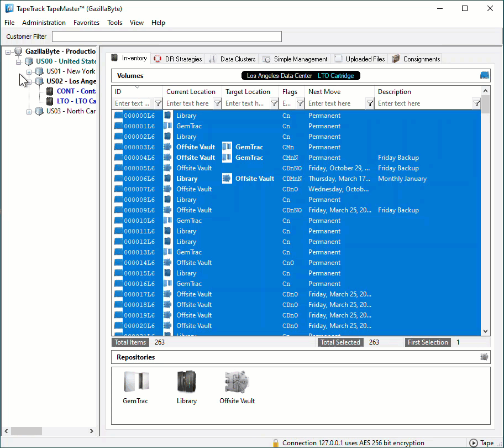Click the Next Move filter funnel
Screen dimensions: 504x448
(x=370, y=103)
